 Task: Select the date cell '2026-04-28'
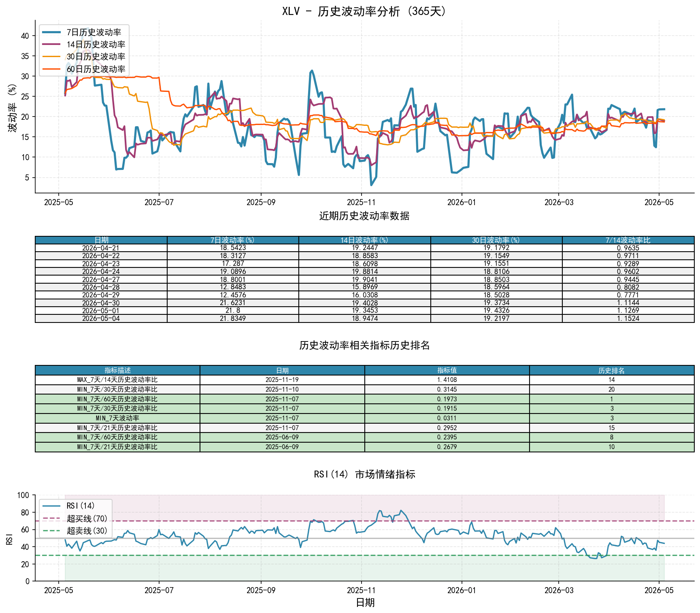click(x=101, y=287)
